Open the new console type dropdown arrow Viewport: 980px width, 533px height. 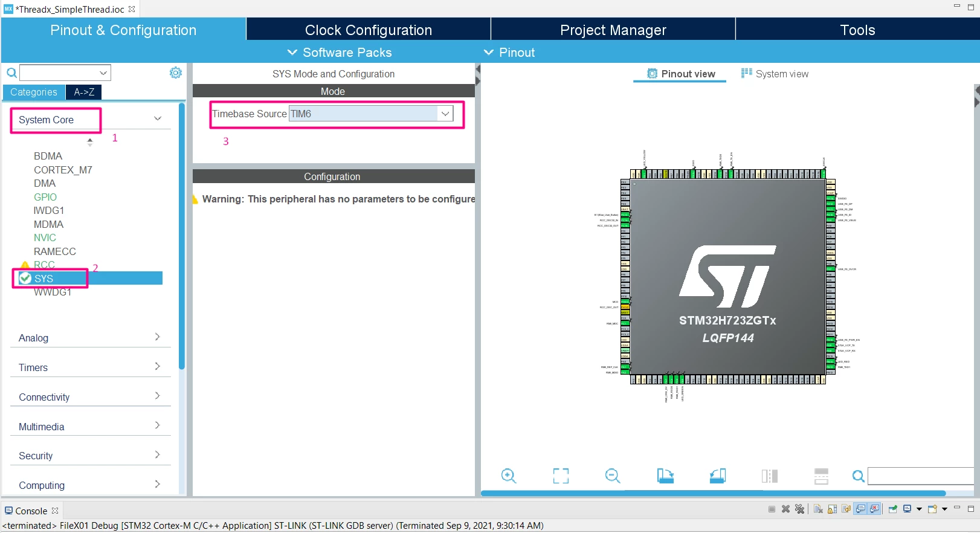click(x=944, y=509)
